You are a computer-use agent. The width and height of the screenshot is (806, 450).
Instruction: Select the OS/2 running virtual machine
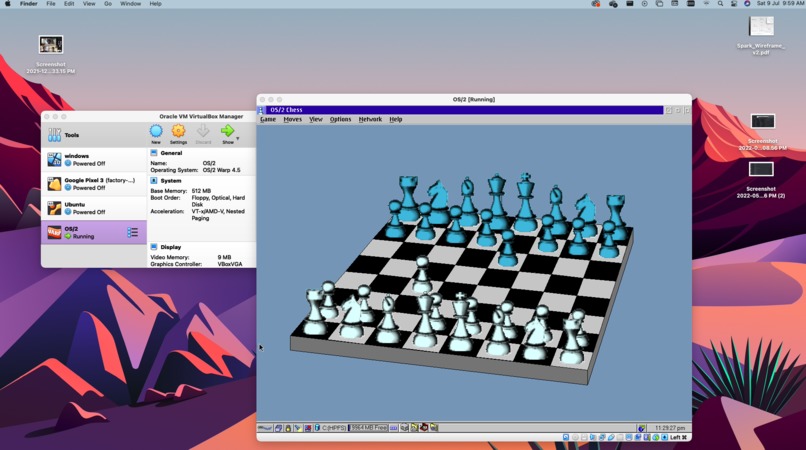click(94, 232)
